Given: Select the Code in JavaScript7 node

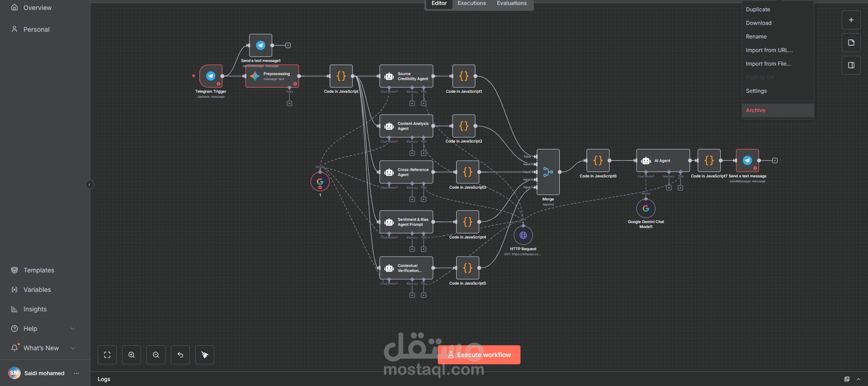Looking at the screenshot, I should 709,160.
